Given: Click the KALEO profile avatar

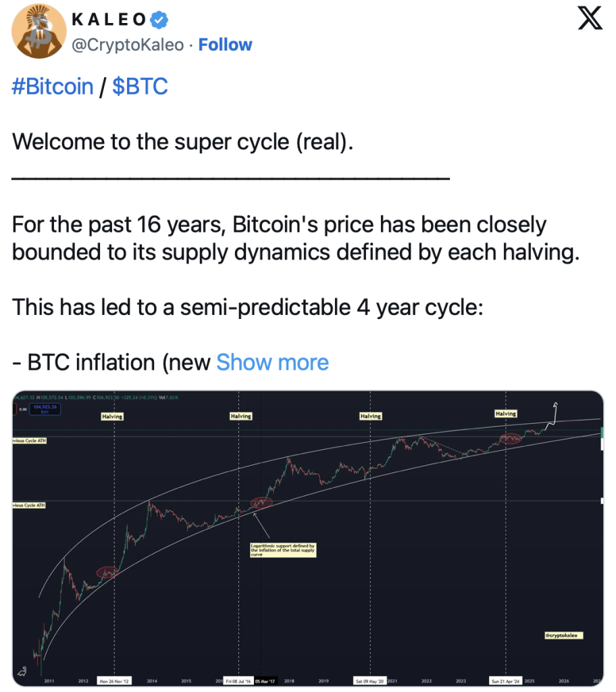Looking at the screenshot, I should coord(38,31).
